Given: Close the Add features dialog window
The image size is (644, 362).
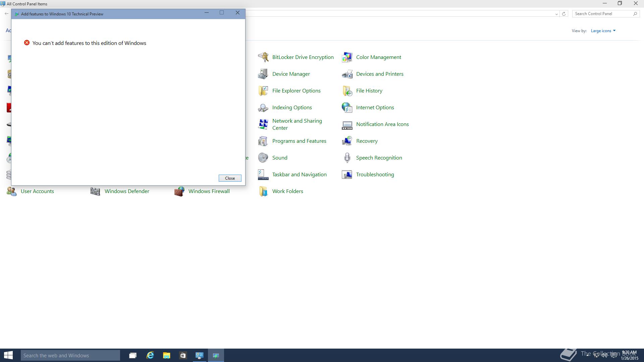Looking at the screenshot, I should (x=237, y=13).
